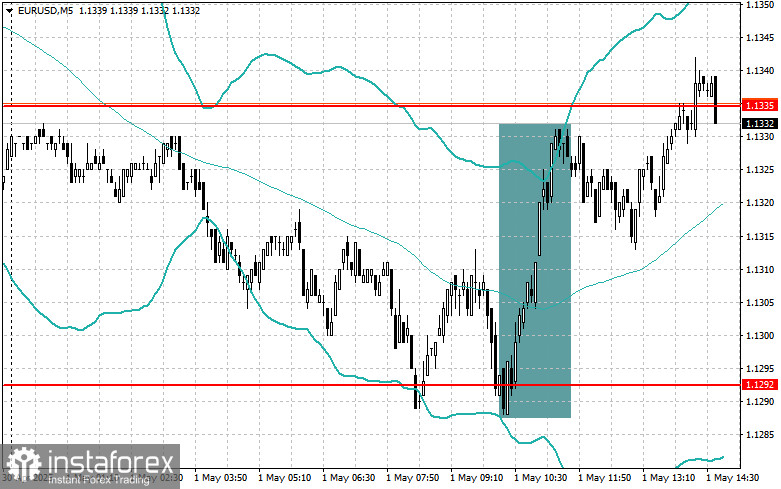Click the red 1.1335 price level label
The image size is (781, 489).
coord(760,105)
